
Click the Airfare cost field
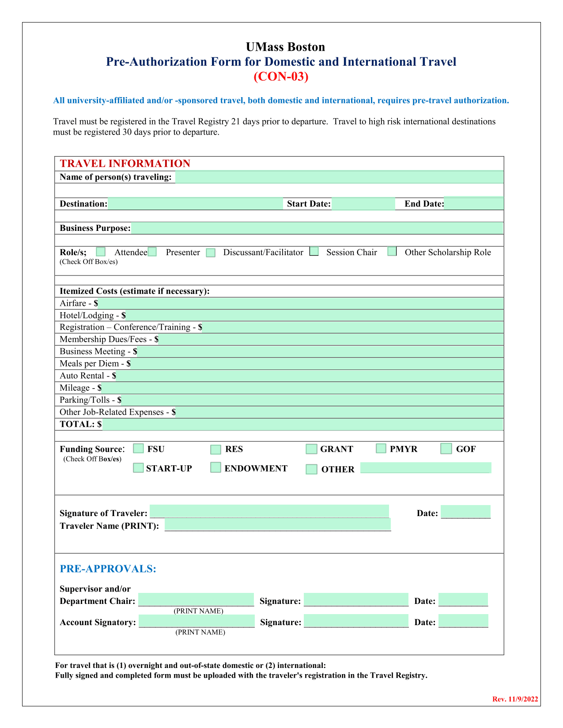(x=301, y=303)
